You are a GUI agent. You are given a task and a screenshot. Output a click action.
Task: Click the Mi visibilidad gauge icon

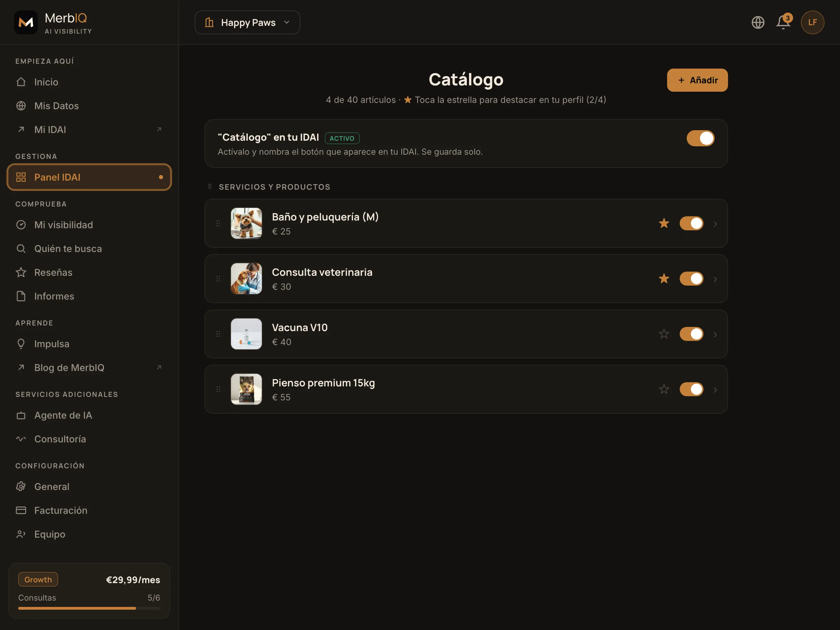point(21,225)
